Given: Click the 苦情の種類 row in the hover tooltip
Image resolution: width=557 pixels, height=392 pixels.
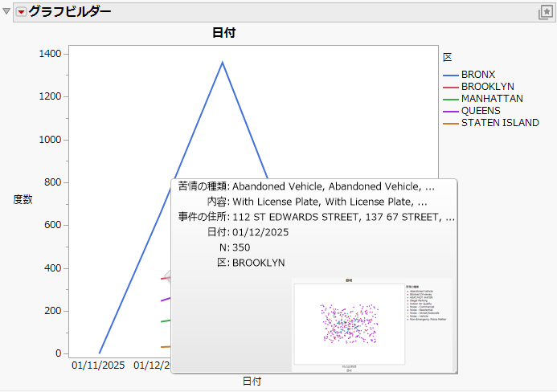Looking at the screenshot, I should [x=306, y=186].
